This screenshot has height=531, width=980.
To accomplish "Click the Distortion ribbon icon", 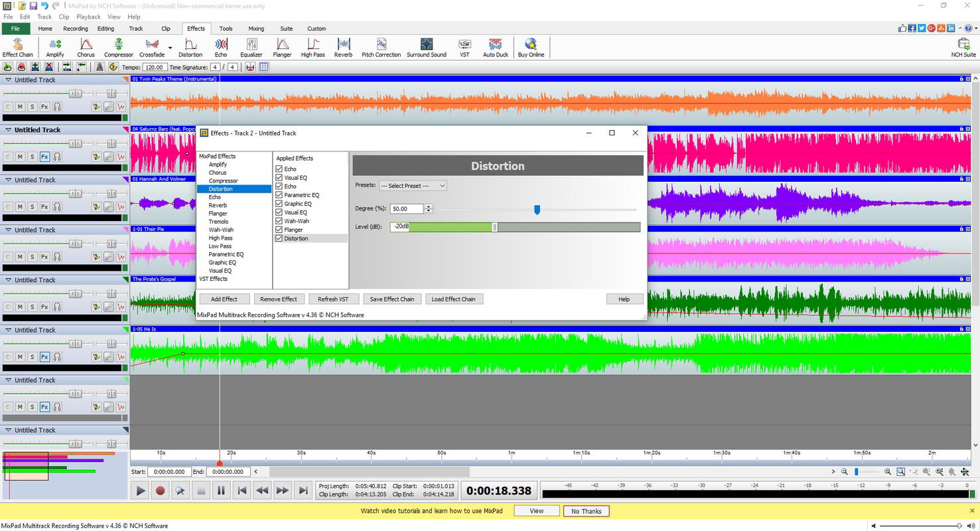I will (x=190, y=47).
